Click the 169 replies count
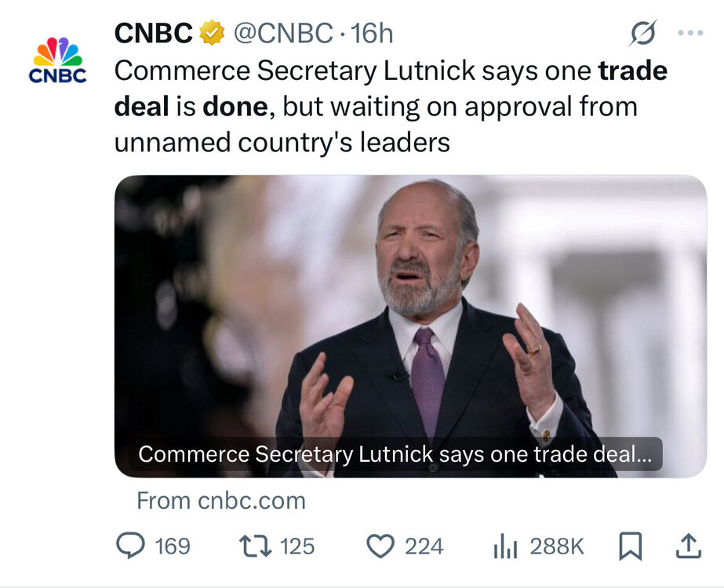The image size is (724, 588). [x=173, y=546]
